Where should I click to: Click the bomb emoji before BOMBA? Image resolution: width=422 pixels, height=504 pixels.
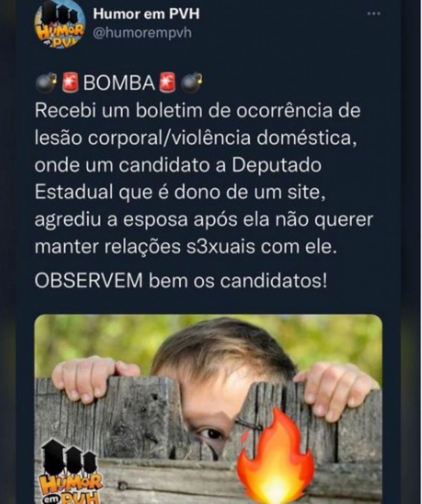click(45, 83)
